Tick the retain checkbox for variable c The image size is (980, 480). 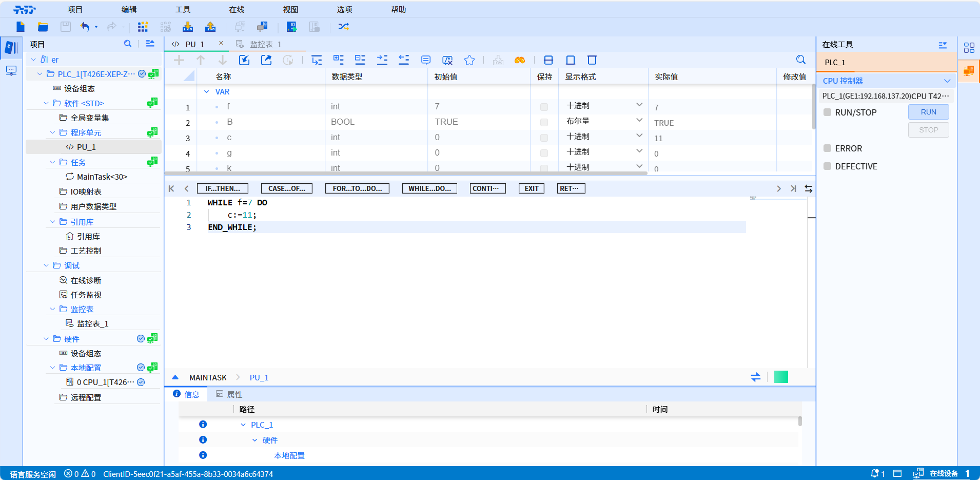[x=544, y=138]
